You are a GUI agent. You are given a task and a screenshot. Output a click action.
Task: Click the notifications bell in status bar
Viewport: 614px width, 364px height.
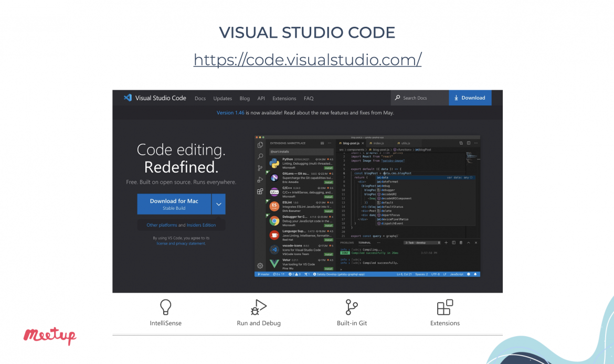475,274
